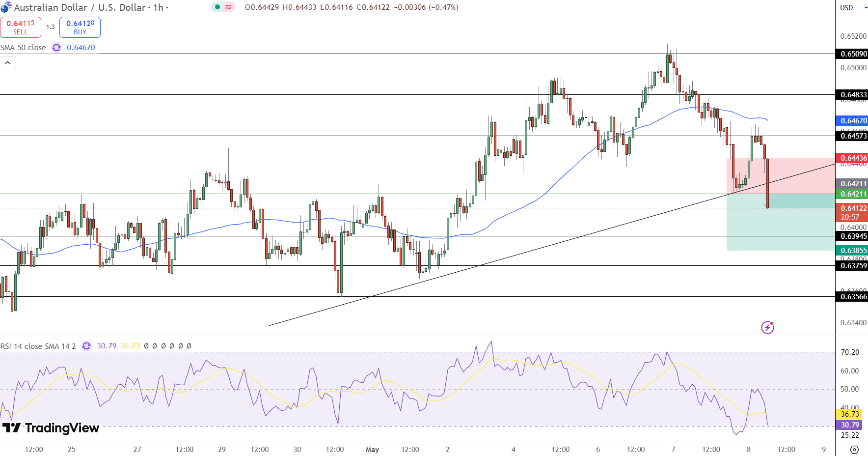Click the 0.64115 SELL button
Image resolution: width=868 pixels, height=456 pixels.
point(21,27)
